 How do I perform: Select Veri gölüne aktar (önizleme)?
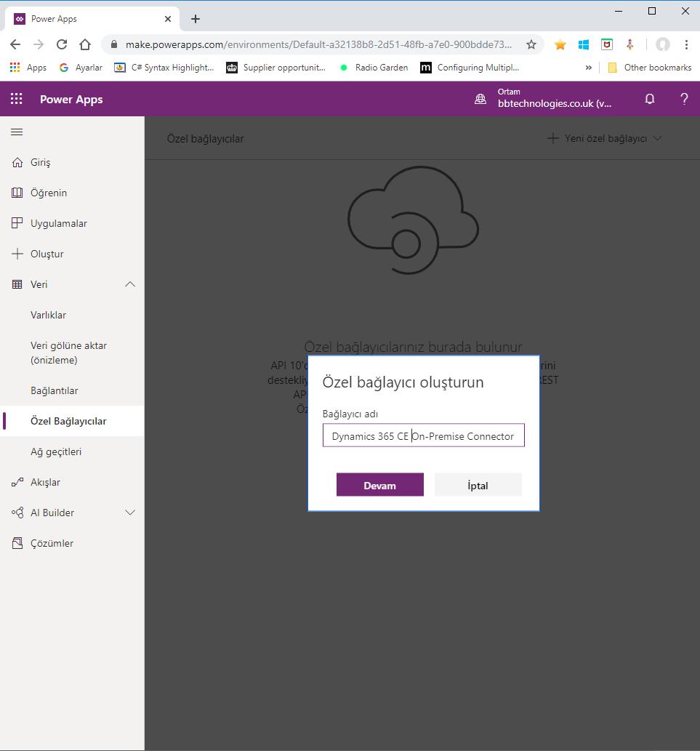pyautogui.click(x=69, y=353)
